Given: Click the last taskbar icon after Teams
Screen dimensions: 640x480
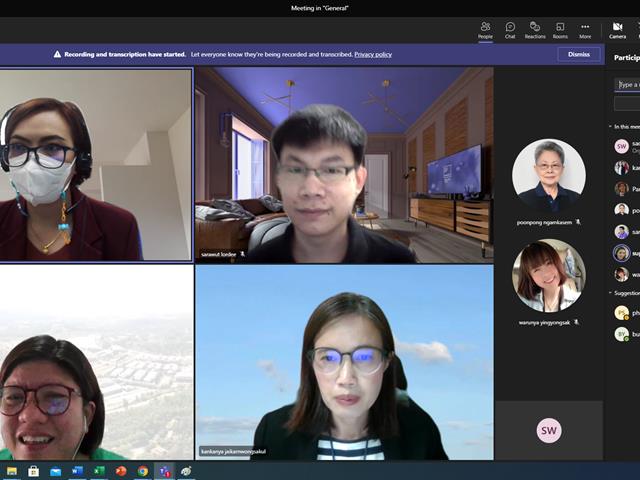Looking at the screenshot, I should [186, 471].
